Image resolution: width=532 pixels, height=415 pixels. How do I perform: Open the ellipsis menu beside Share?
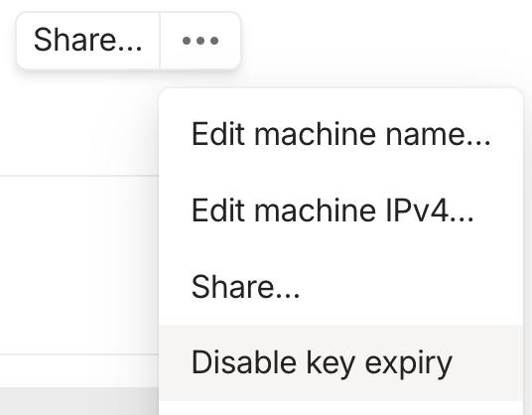coord(200,41)
